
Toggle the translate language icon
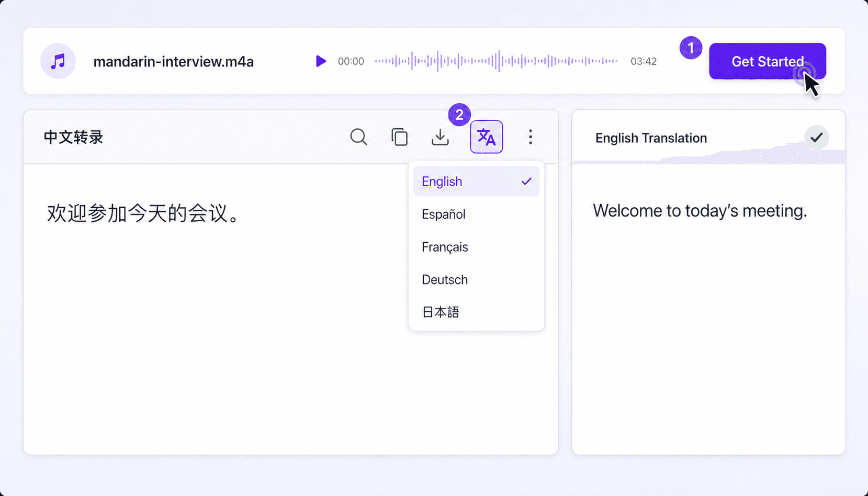486,137
